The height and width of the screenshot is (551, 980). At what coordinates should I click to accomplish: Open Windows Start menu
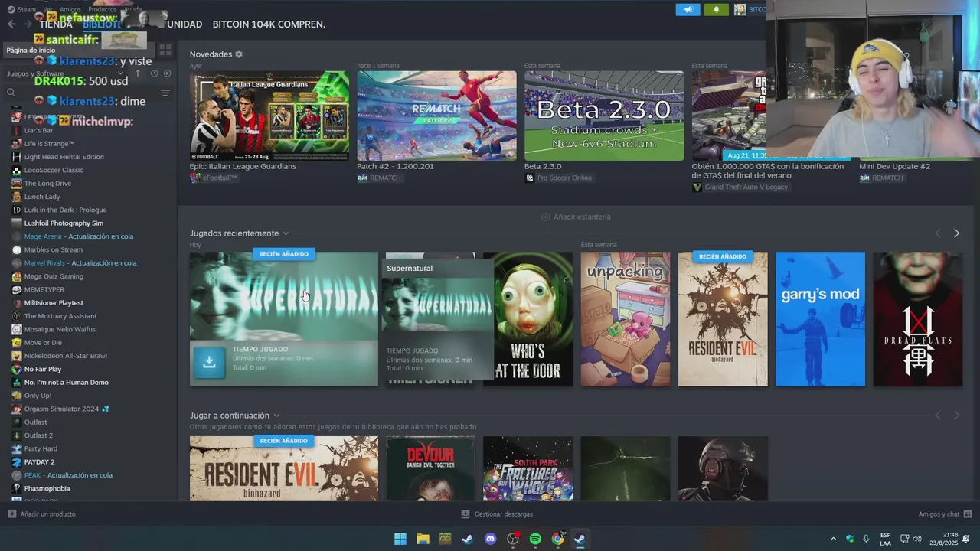400,539
